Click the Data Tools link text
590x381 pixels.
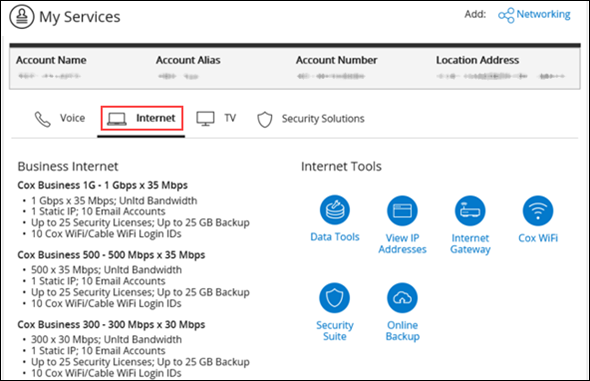click(335, 237)
